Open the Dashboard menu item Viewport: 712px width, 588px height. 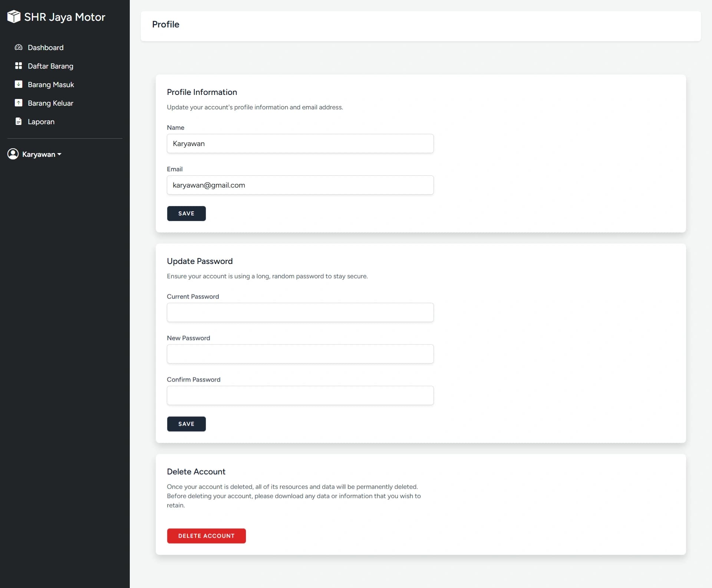(45, 47)
